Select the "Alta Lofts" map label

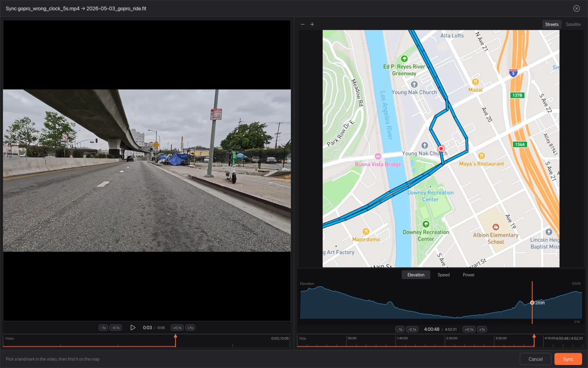(452, 35)
